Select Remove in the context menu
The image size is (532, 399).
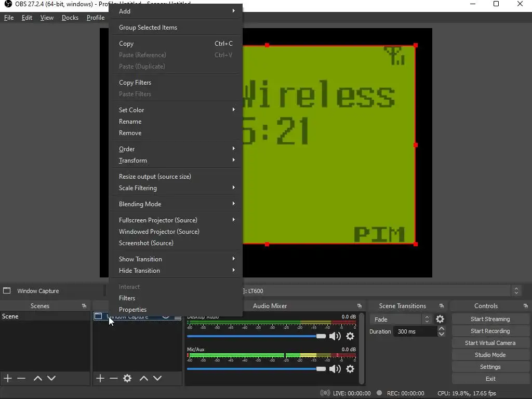(177, 133)
